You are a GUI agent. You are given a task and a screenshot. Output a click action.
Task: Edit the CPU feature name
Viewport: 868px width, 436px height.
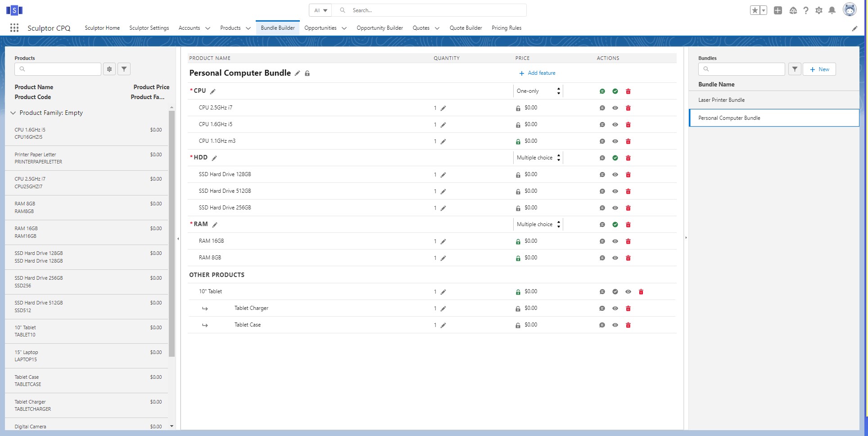pos(213,91)
